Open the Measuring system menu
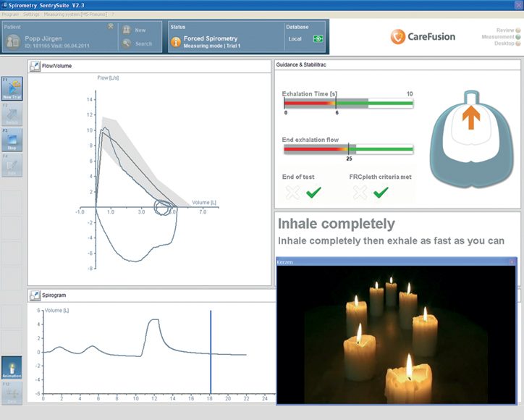 pyautogui.click(x=75, y=14)
